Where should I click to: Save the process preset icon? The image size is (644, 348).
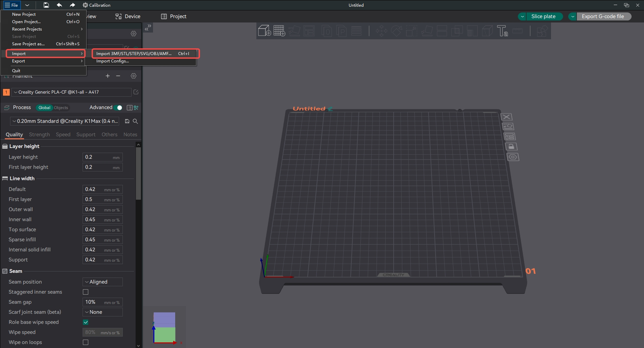(127, 121)
